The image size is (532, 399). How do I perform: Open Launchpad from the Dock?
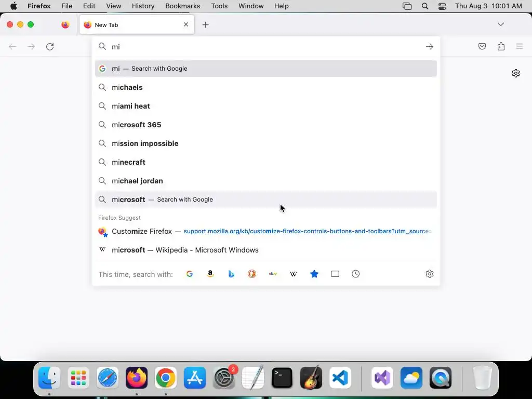tap(78, 378)
